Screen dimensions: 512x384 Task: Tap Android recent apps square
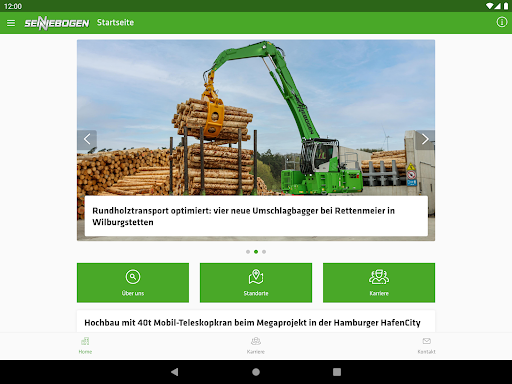click(337, 372)
